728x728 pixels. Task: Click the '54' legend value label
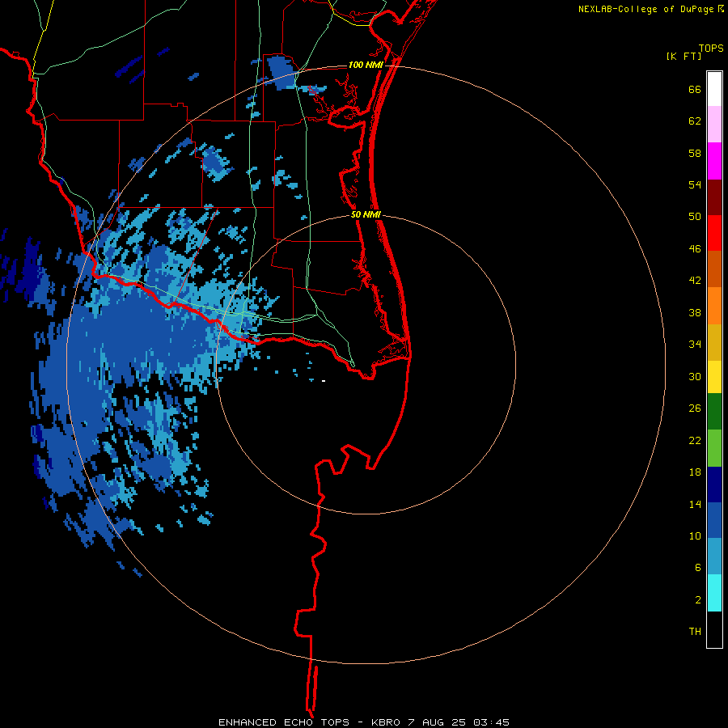coord(695,184)
